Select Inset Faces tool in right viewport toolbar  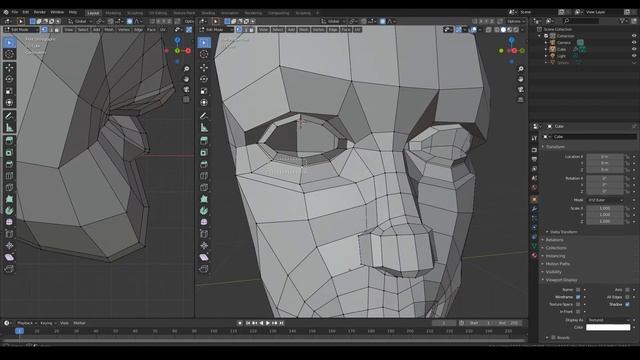204,152
